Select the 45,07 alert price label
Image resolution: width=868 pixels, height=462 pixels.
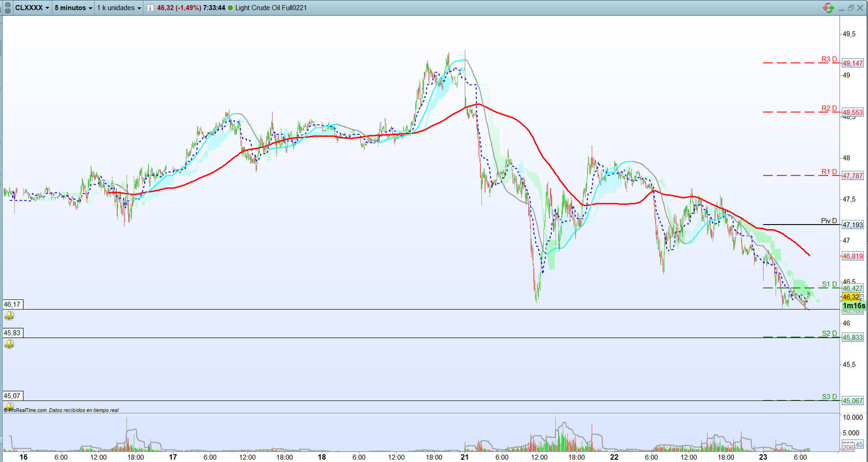click(x=12, y=396)
